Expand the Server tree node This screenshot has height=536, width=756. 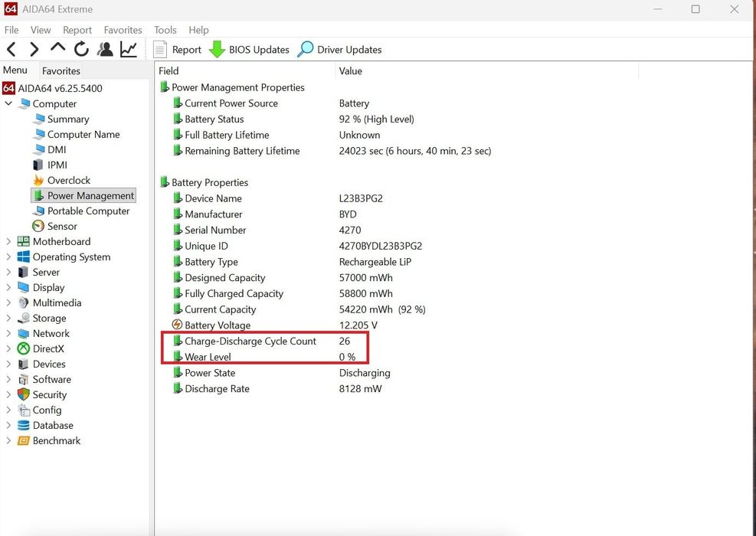coord(8,272)
